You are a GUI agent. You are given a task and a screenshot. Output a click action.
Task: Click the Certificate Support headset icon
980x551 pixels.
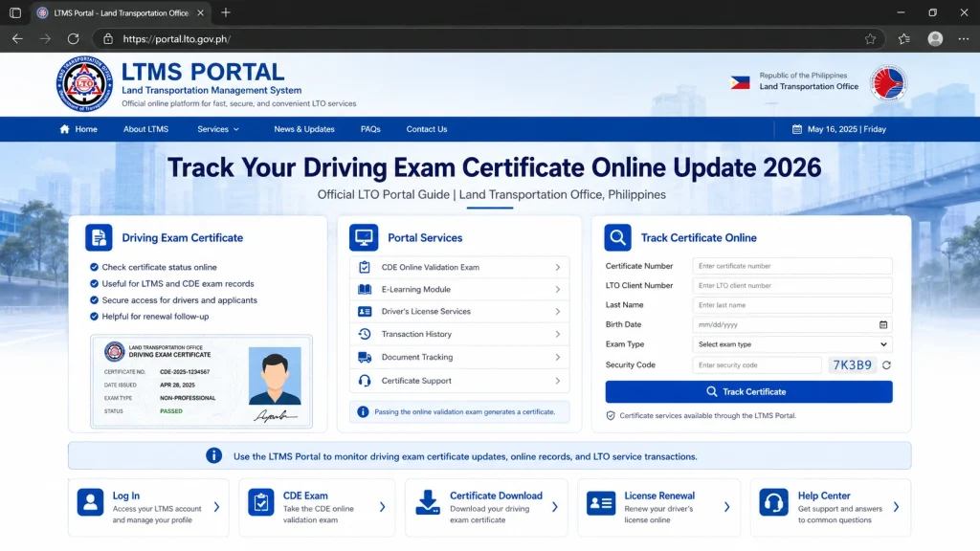point(365,381)
